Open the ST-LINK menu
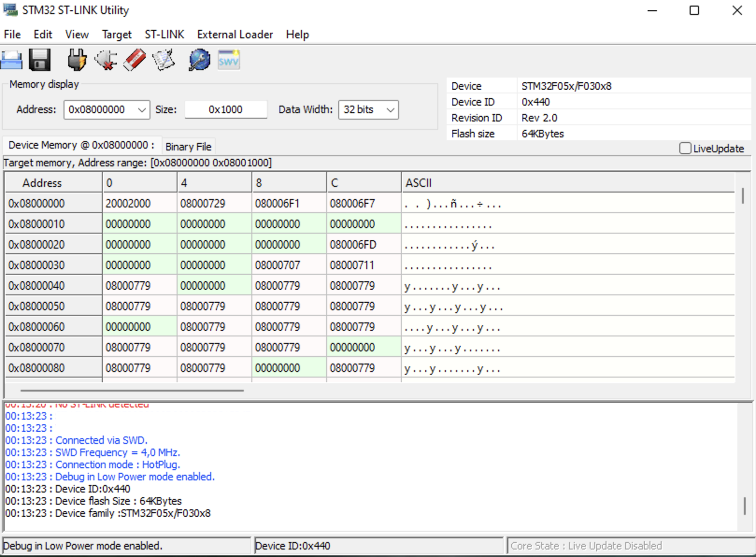 164,35
